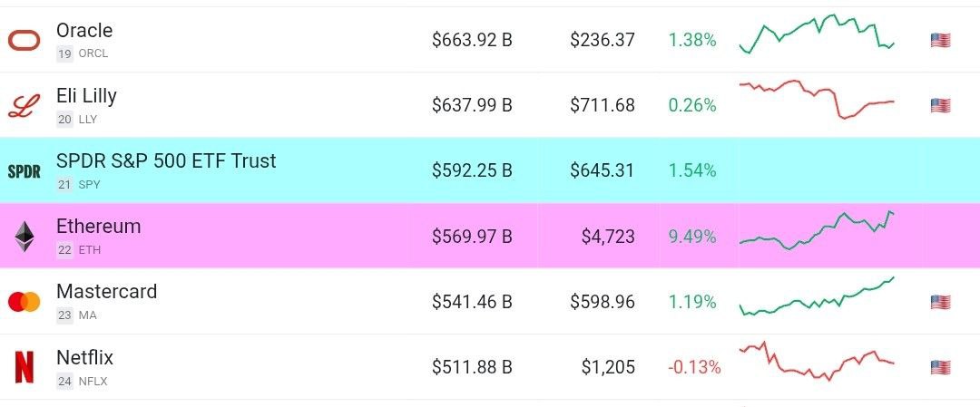The width and height of the screenshot is (980, 407).
Task: Click the Oracle logo icon
Action: pyautogui.click(x=24, y=41)
